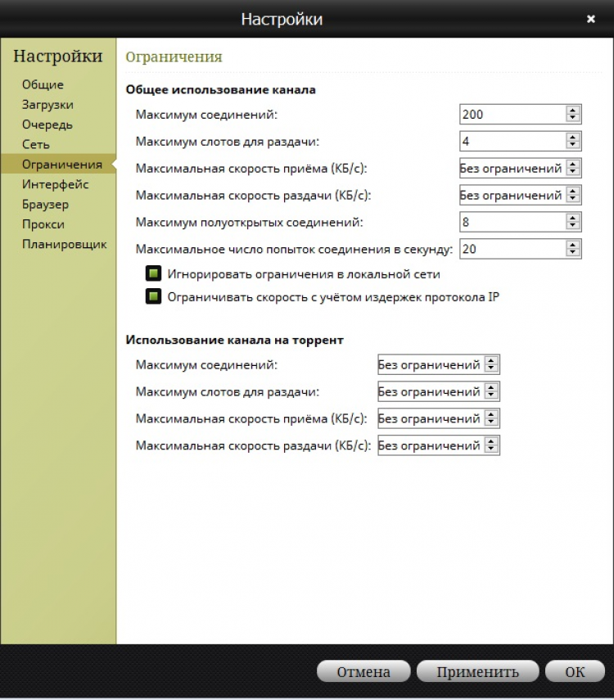Increase the per-torrent maximum connections value
The image size is (614, 700).
pyautogui.click(x=491, y=361)
